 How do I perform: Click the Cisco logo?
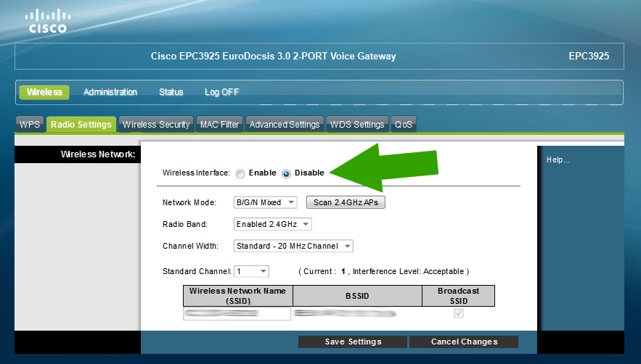[47, 21]
